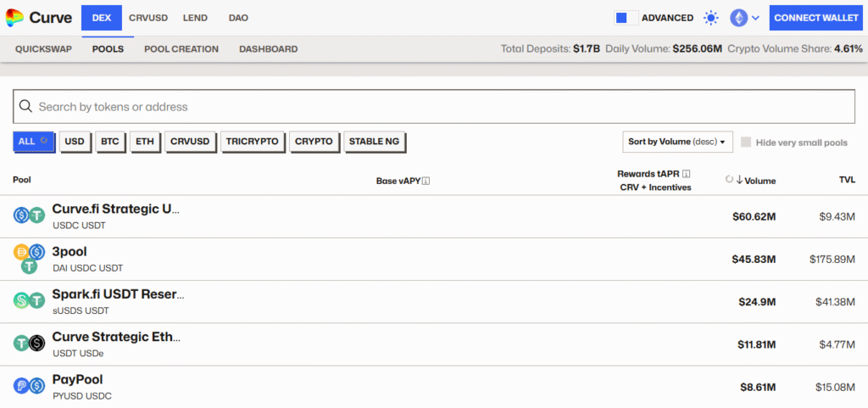Click the search magnifier icon

tap(25, 106)
